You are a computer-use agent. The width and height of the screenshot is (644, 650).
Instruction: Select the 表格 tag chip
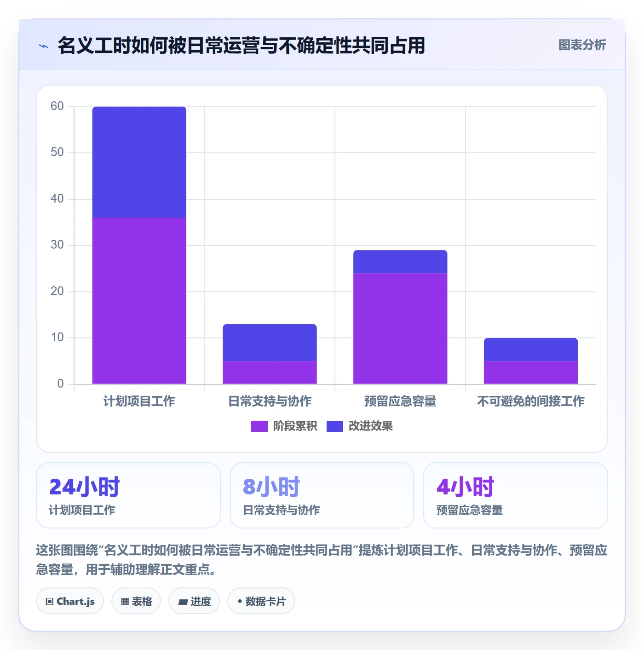[136, 601]
